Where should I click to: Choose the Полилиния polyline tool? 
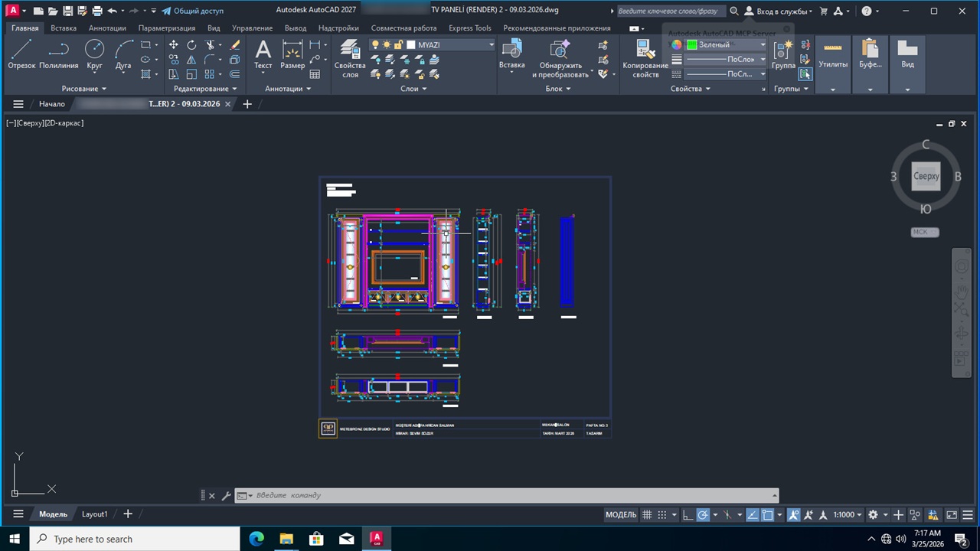58,55
